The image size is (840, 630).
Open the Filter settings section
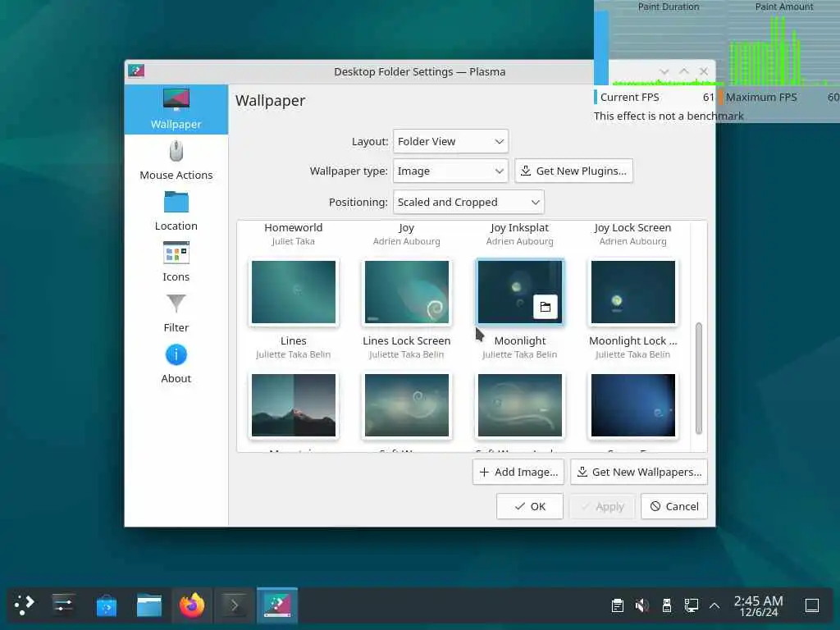click(x=176, y=313)
